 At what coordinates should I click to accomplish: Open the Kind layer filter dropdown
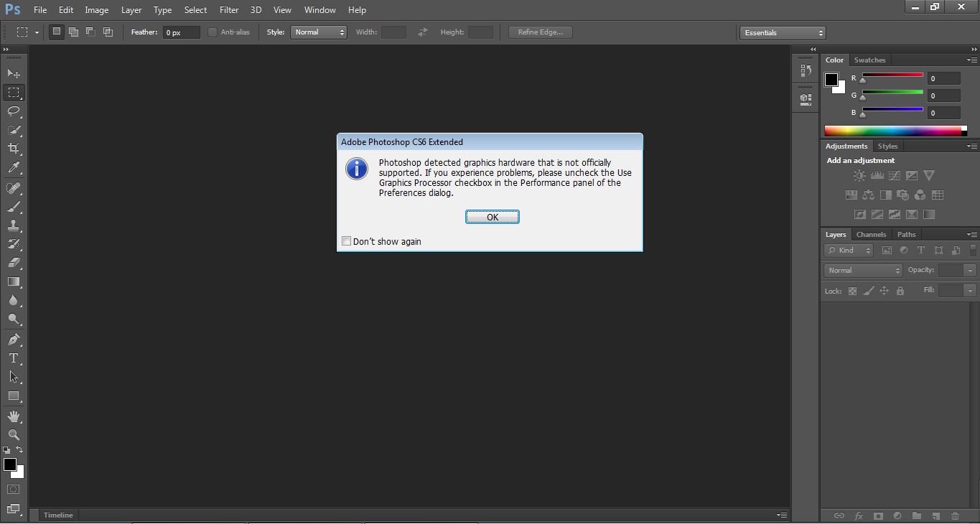pos(849,251)
